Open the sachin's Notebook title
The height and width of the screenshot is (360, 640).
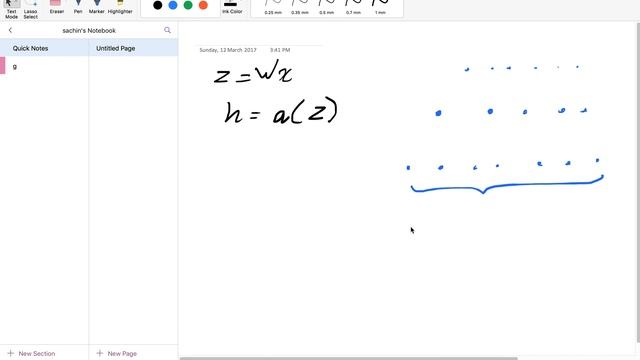point(89,31)
